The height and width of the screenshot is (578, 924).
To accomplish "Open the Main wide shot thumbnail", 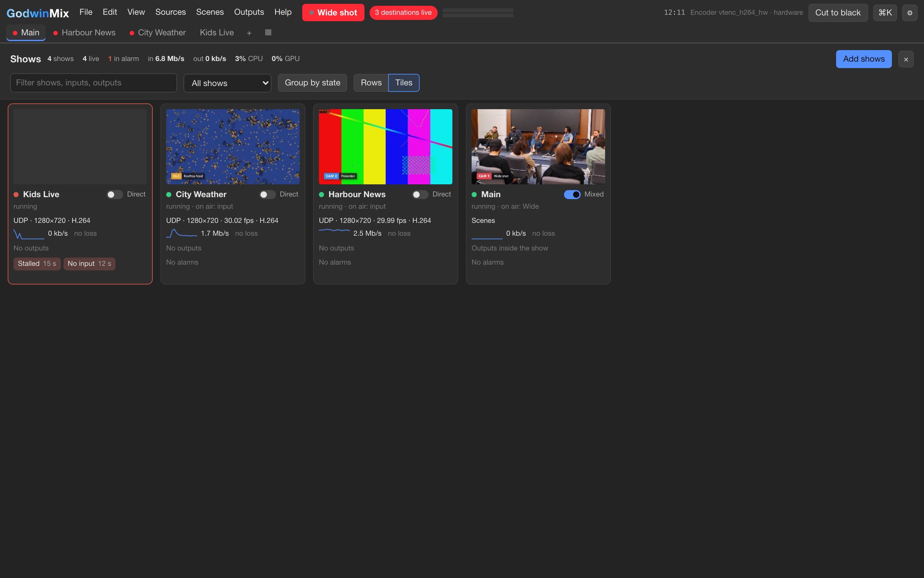I will pyautogui.click(x=538, y=147).
